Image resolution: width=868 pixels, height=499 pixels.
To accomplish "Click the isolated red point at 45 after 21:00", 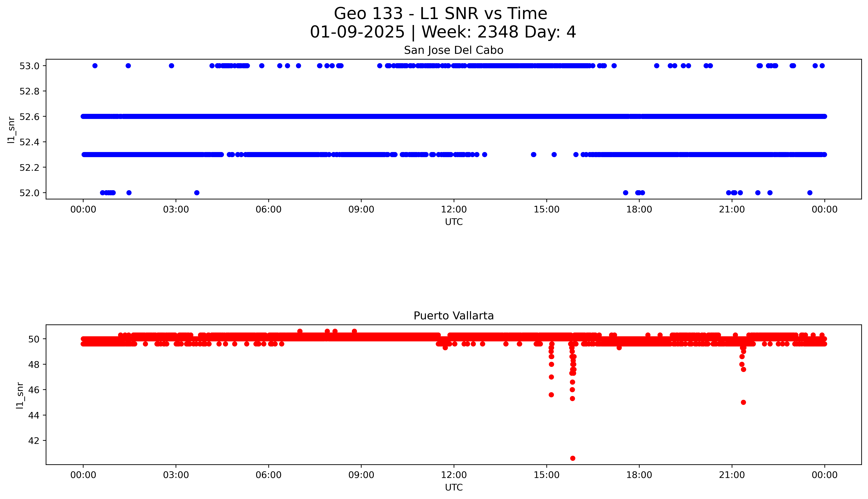I will [743, 402].
